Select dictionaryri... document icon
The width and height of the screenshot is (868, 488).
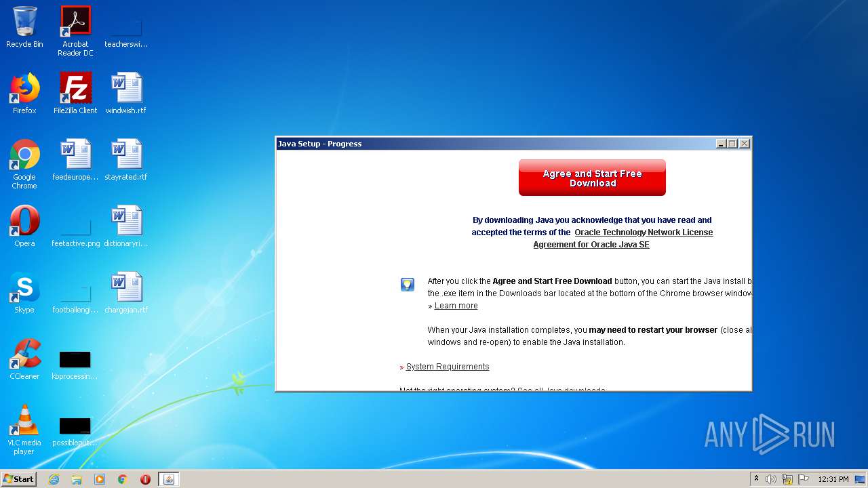(x=126, y=226)
